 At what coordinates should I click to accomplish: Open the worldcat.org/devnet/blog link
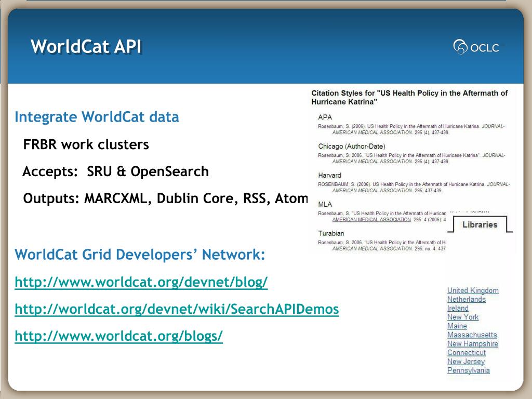[141, 282]
